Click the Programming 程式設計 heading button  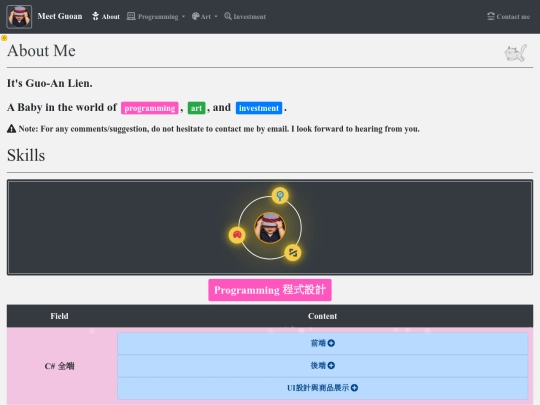(x=270, y=290)
